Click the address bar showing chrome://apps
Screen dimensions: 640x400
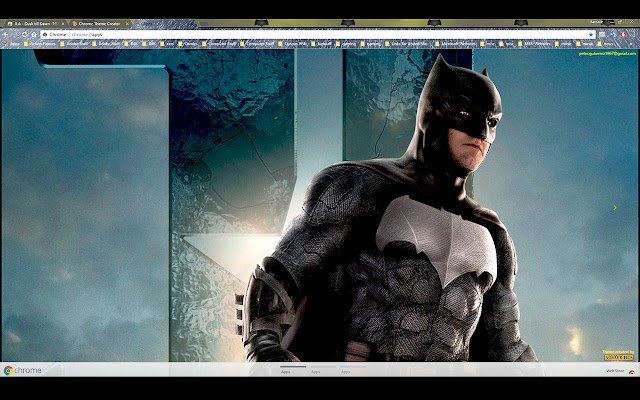point(300,34)
